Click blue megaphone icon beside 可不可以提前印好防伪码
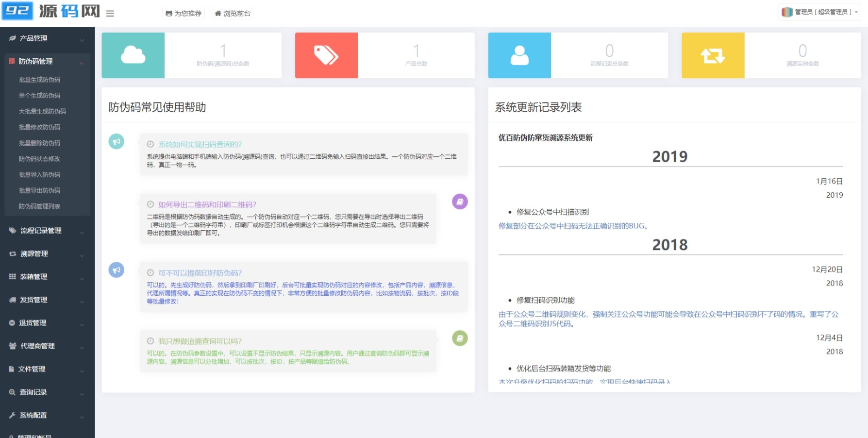868x438 pixels. (117, 270)
